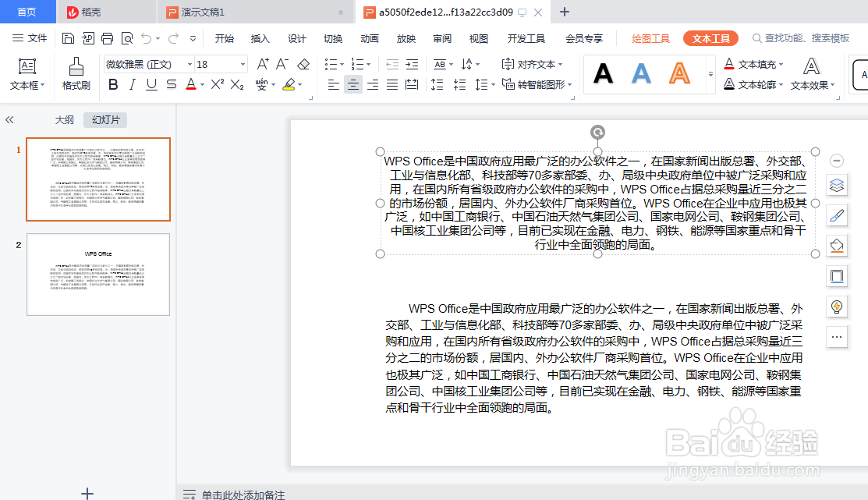Switch to 演示文稿1 document tab
This screenshot has width=868, height=500.
(x=256, y=12)
